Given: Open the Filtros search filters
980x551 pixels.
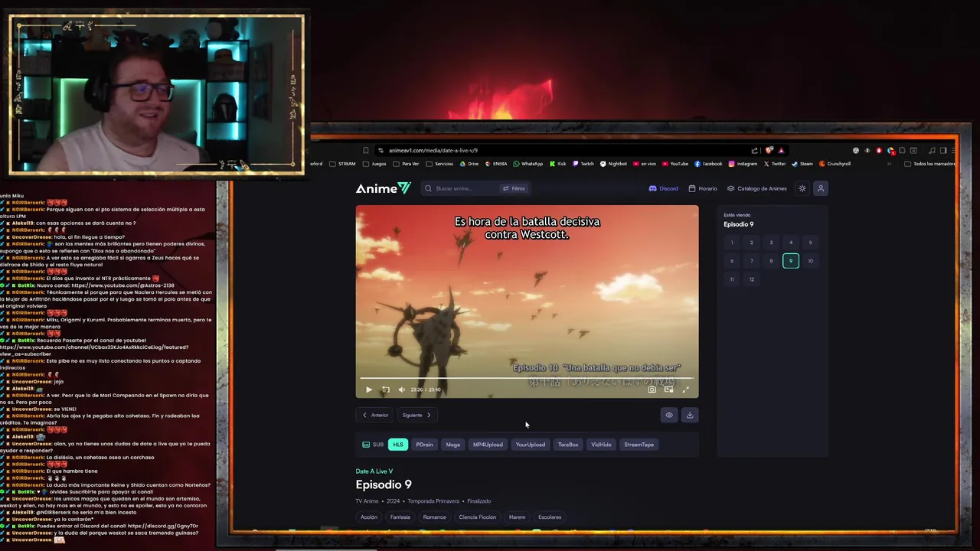Looking at the screenshot, I should coord(514,188).
